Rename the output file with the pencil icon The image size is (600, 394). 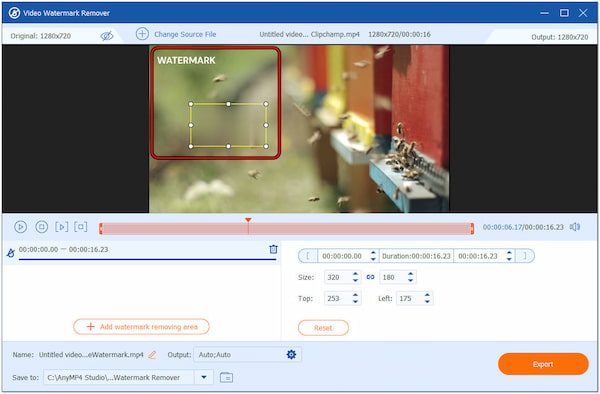click(152, 355)
